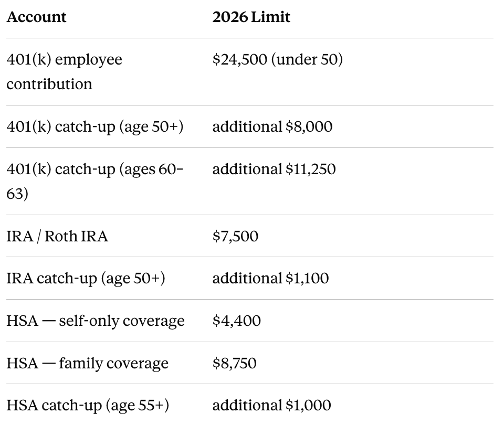Select the HSA family coverage label
504x424 pixels.
[x=88, y=363]
